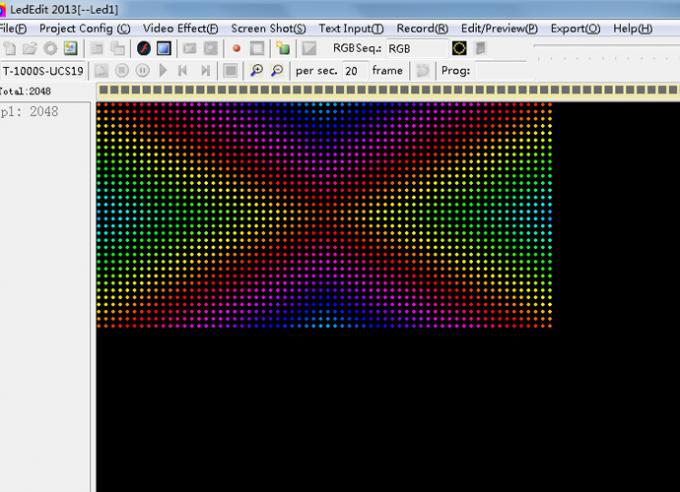Click the slider track in top toolbar
The image size is (680, 492).
pos(605,47)
